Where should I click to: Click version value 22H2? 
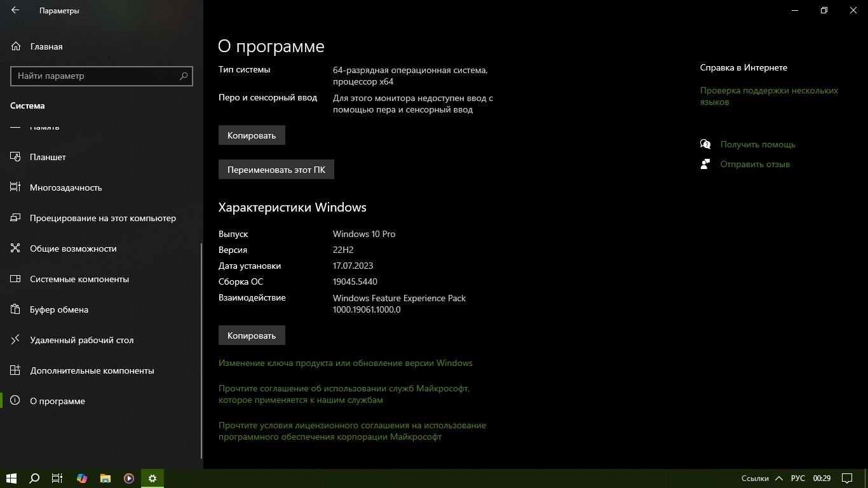[x=343, y=250]
